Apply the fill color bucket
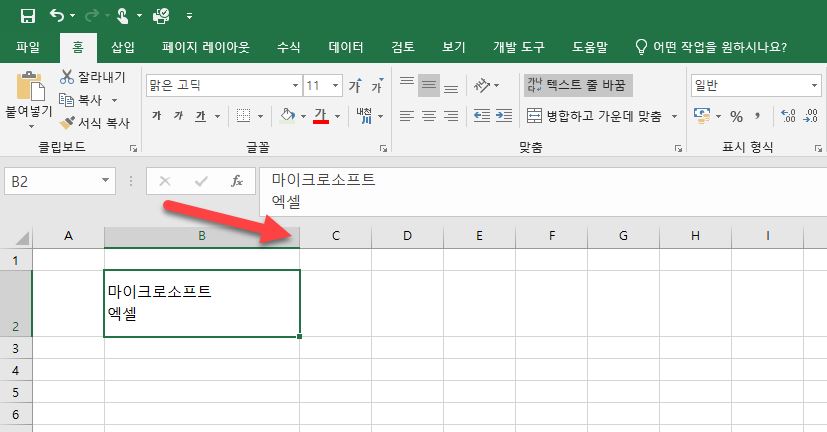 (287, 116)
